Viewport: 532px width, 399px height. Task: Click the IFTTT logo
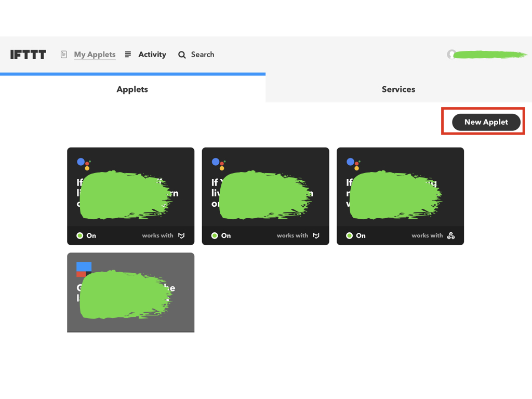pyautogui.click(x=28, y=55)
